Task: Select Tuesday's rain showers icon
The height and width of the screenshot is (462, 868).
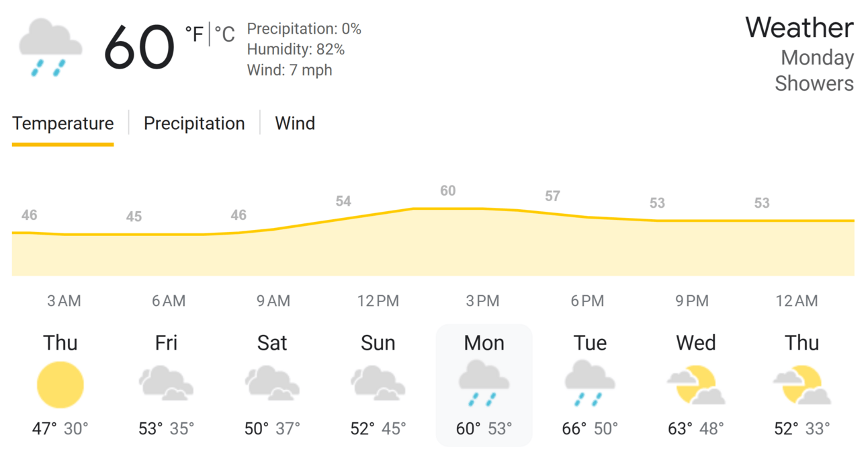Action: (x=590, y=384)
